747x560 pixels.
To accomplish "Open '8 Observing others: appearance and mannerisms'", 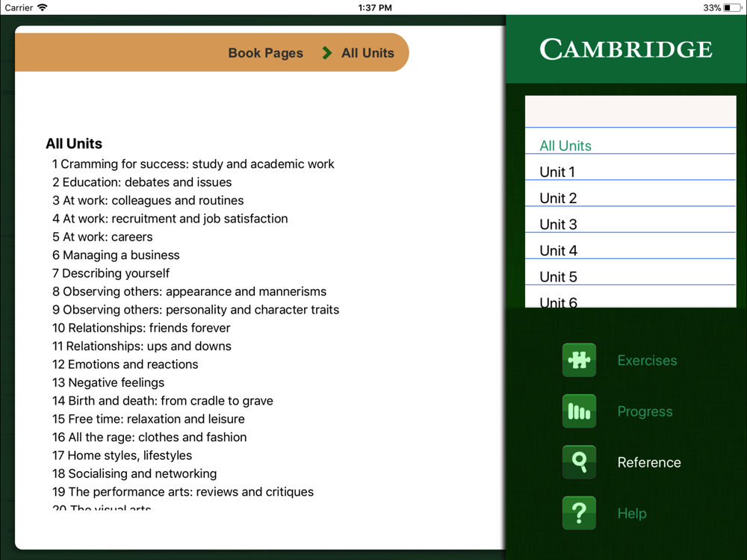I will click(190, 291).
